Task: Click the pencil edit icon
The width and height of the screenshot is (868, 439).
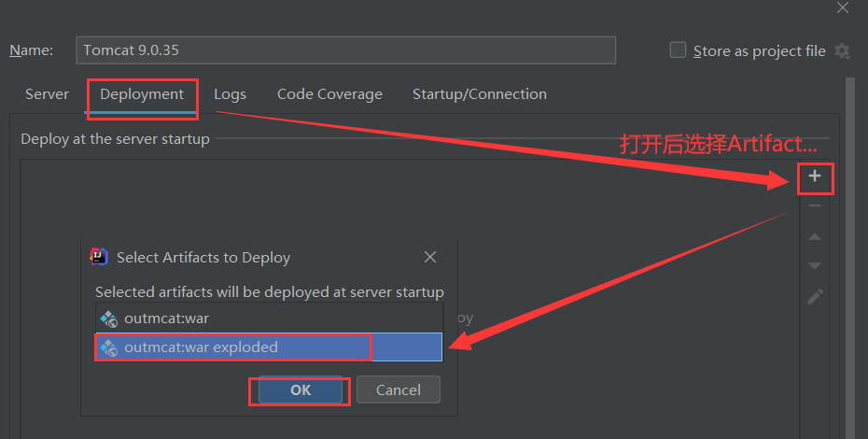Action: click(815, 296)
